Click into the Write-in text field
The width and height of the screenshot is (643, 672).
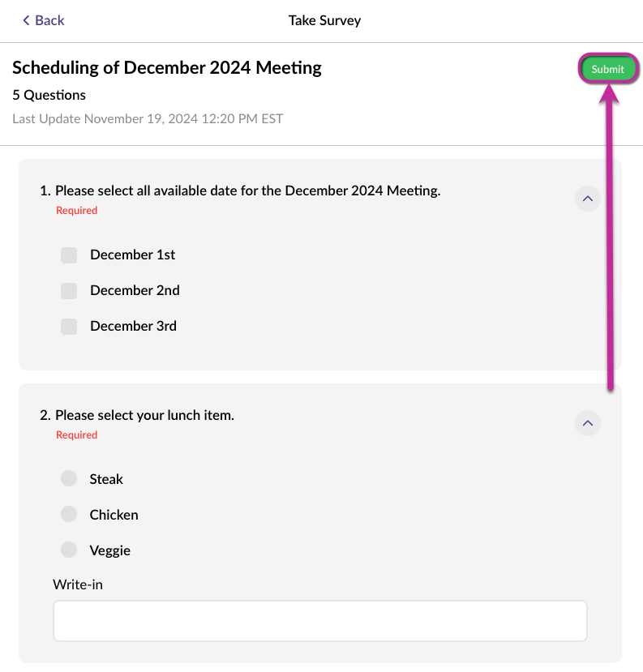coord(319,622)
